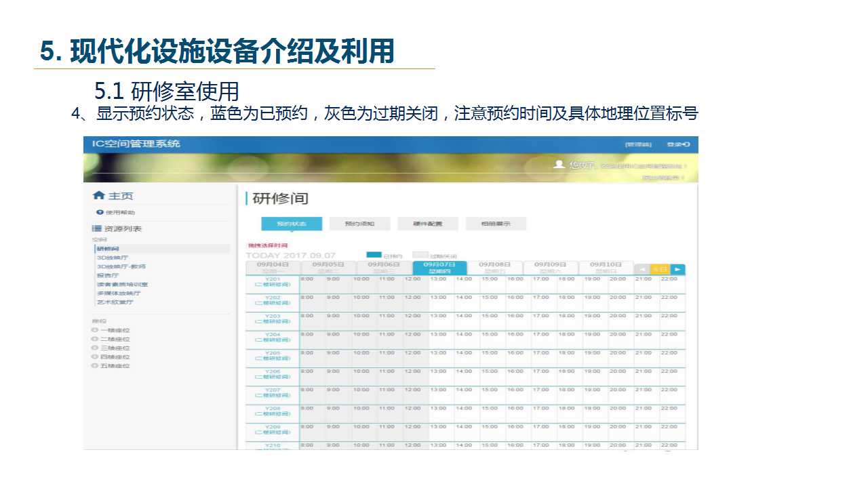Viewport: 868px width, 488px height.
Task: Select the 09月09日 date tab
Action: click(551, 268)
